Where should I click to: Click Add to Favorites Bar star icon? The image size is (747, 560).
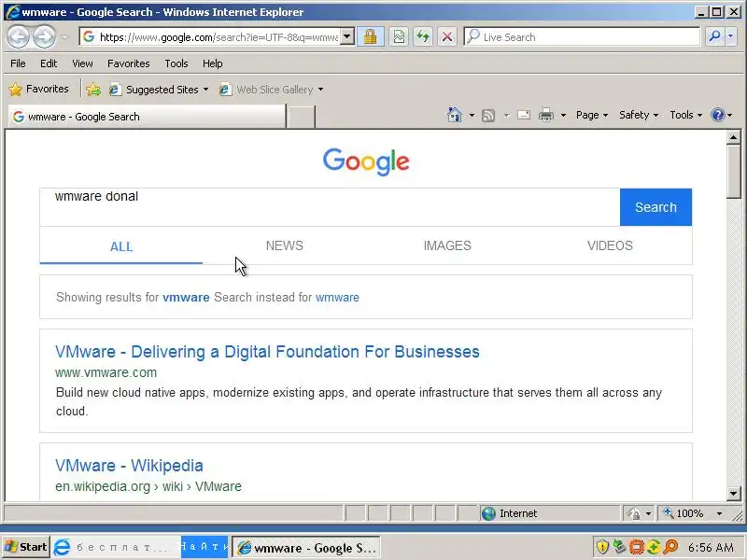click(93, 89)
